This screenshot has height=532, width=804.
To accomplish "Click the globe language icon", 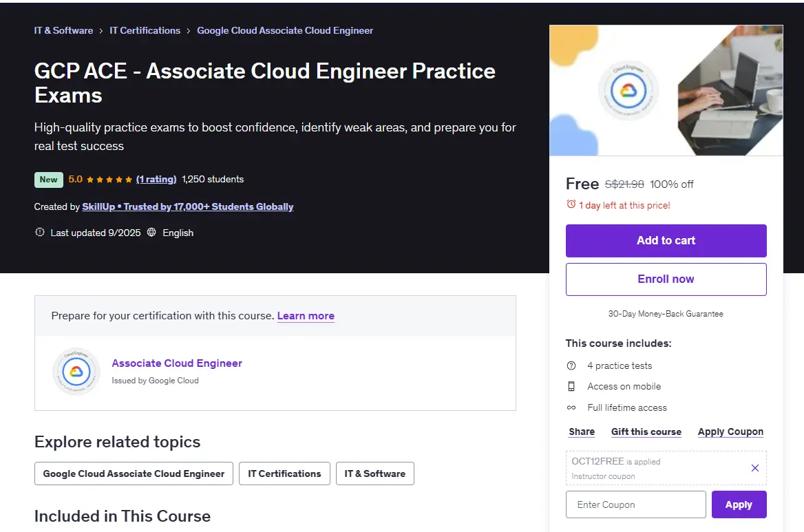I will 151,232.
